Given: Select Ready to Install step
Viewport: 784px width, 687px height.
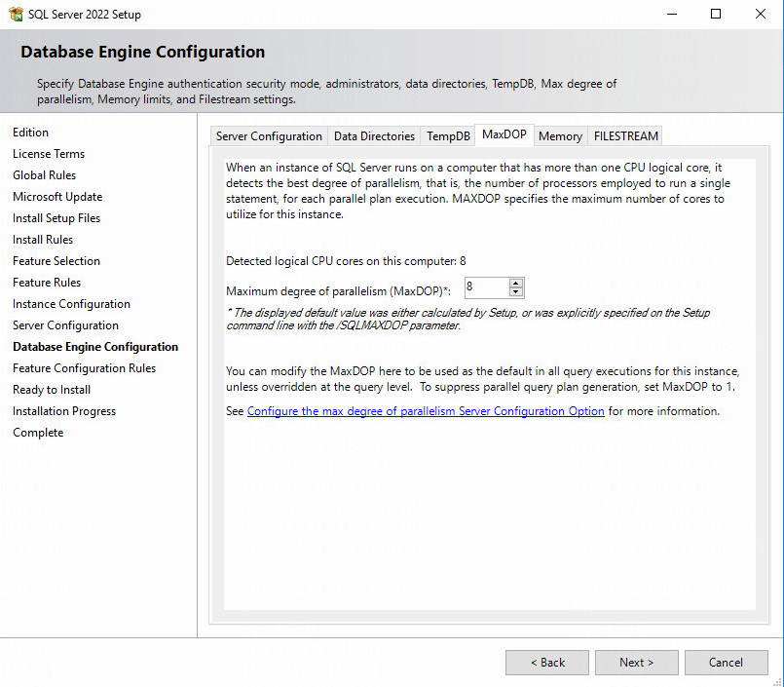Looking at the screenshot, I should point(52,390).
